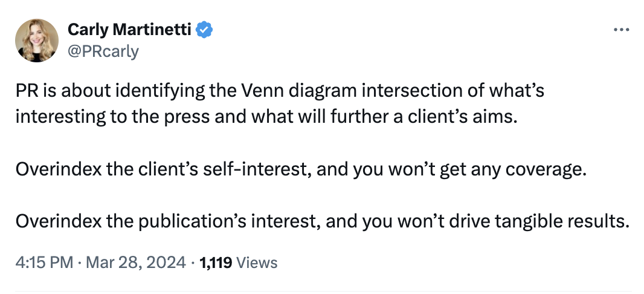Click the phrase tangible results
This screenshot has height=294, width=644.
point(562,223)
